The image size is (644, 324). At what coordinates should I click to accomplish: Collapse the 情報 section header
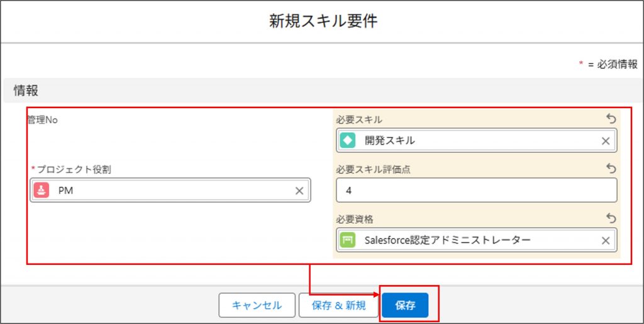click(26, 91)
